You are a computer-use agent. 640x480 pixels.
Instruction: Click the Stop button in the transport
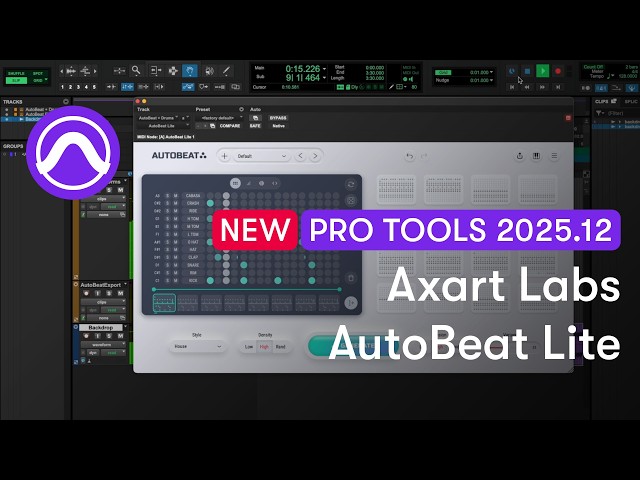pyautogui.click(x=527, y=71)
